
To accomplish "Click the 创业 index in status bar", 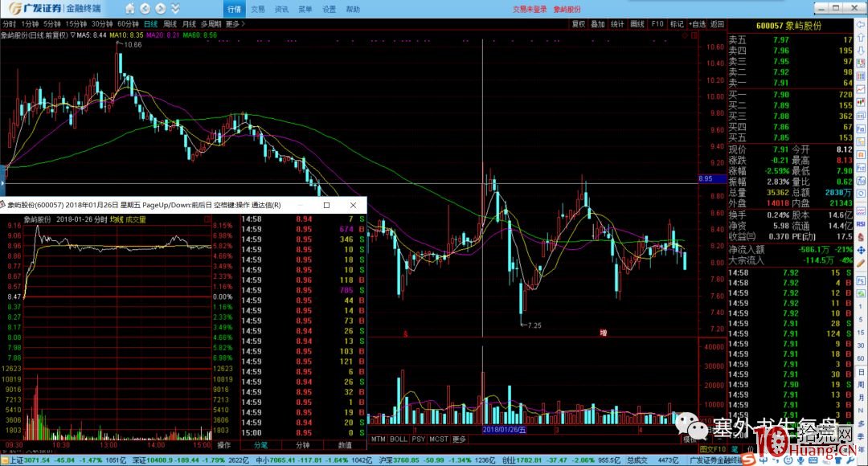I will click(x=561, y=460).
